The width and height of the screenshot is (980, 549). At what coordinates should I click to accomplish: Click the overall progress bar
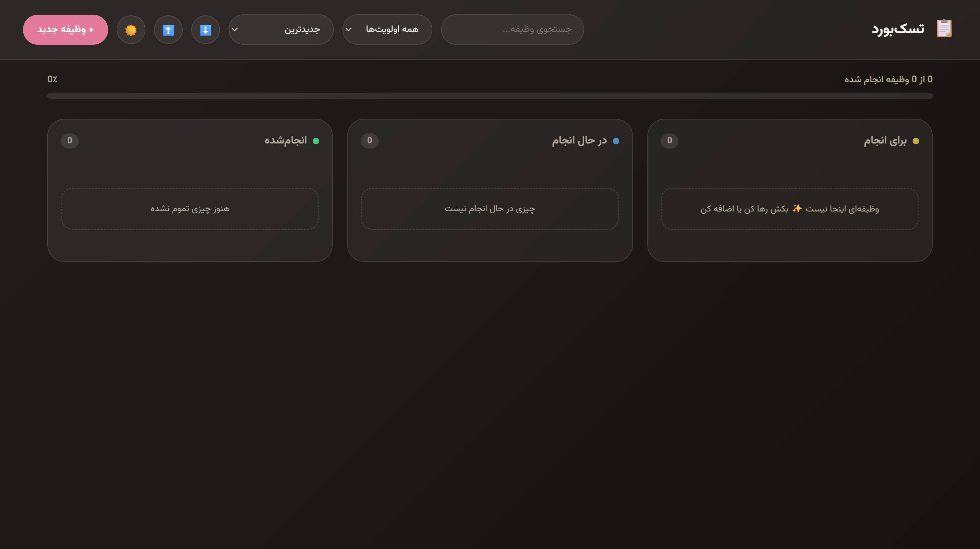pyautogui.click(x=490, y=96)
